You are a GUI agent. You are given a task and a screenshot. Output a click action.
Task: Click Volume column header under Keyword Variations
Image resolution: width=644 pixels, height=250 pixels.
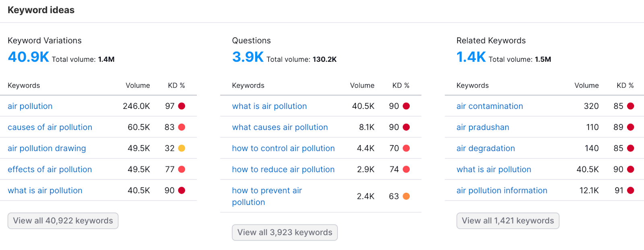138,85
